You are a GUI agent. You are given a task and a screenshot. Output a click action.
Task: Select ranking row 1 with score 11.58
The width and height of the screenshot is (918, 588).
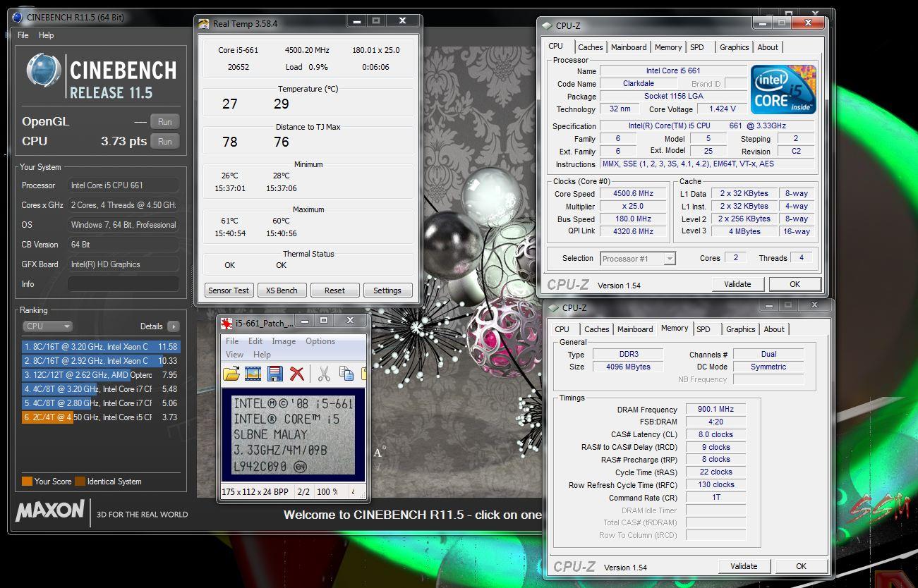point(101,347)
